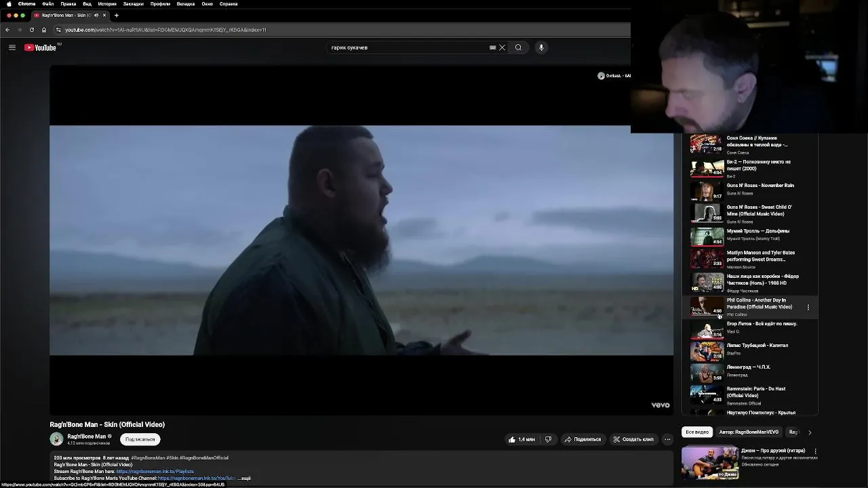Play Егор Летов - Всё идёт по плану
The width and height of the screenshot is (868, 488).
coord(749,329)
